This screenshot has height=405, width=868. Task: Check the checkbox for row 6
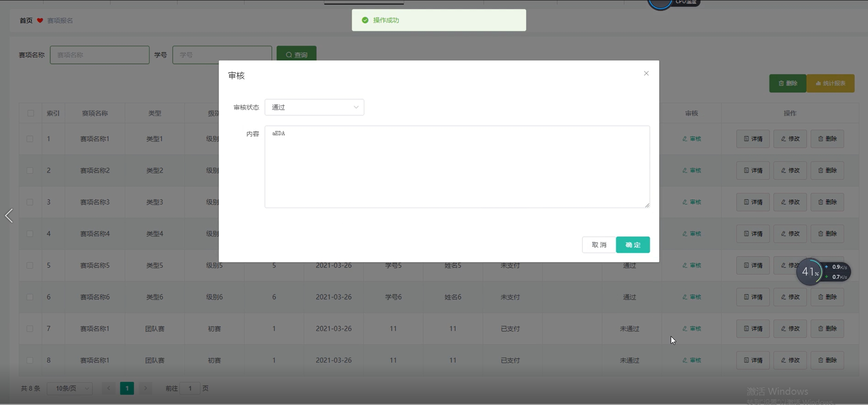click(x=30, y=297)
